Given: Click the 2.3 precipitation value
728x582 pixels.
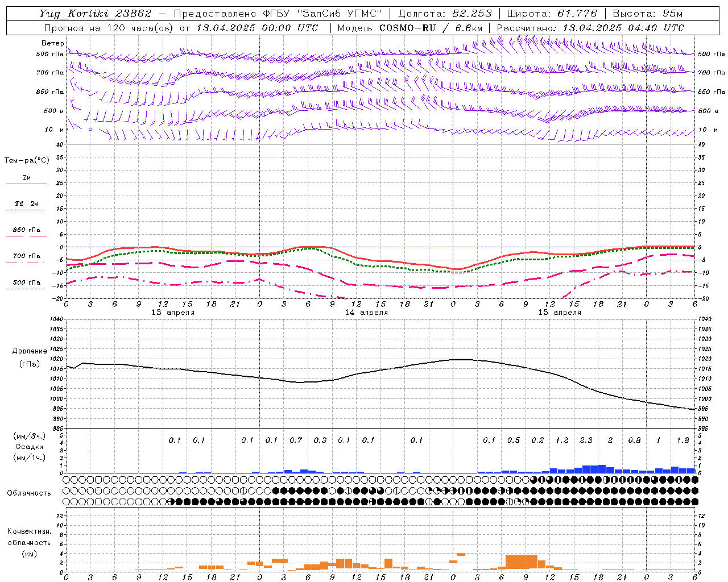Looking at the screenshot, I should coord(586,440).
